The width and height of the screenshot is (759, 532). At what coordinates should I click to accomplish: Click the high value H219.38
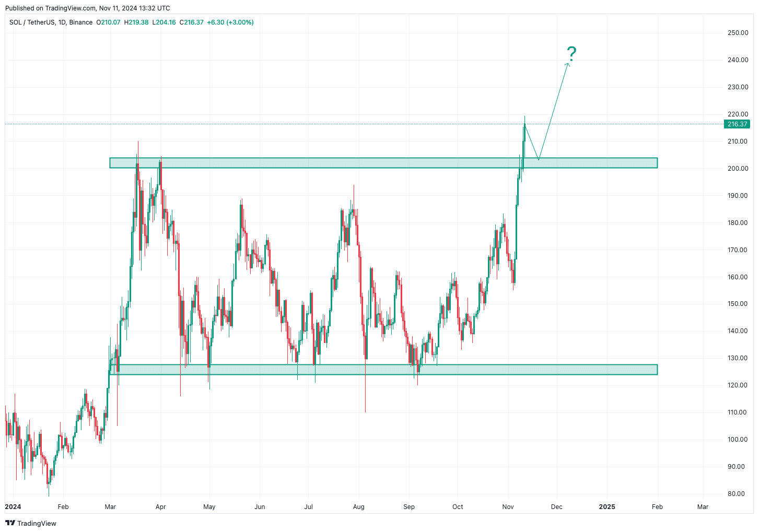136,22
